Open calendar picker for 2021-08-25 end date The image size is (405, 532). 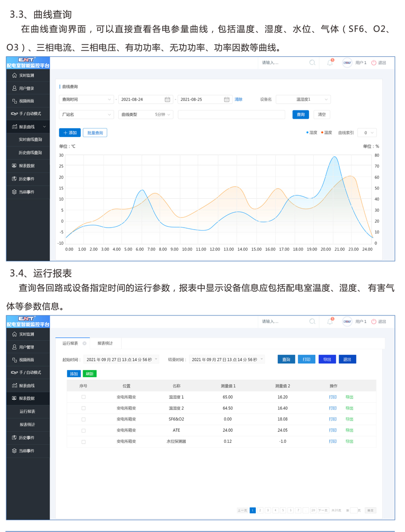coord(226,99)
